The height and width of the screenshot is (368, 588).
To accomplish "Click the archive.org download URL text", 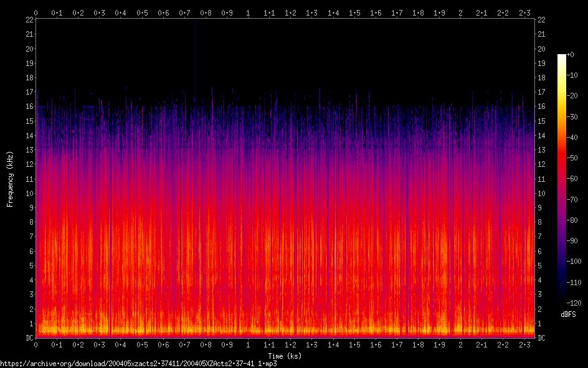I will click(x=138, y=364).
